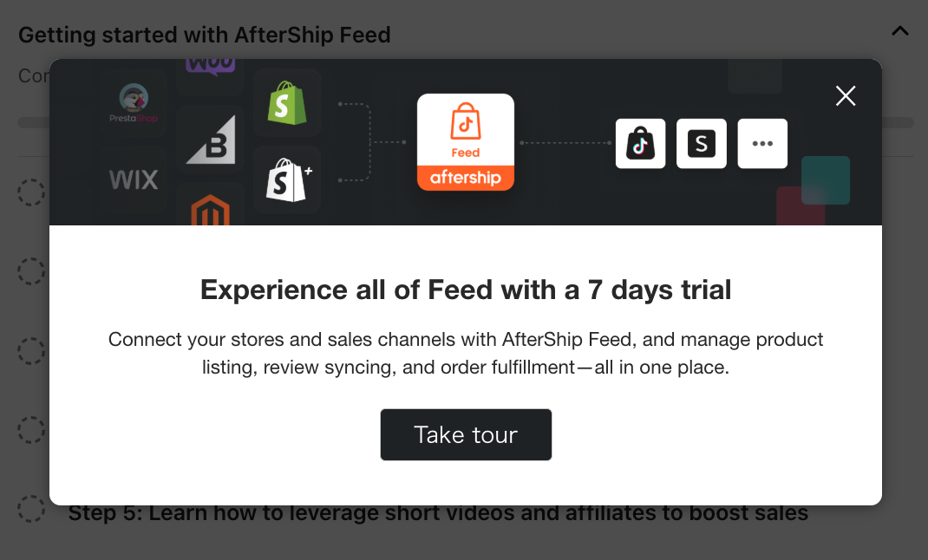Screen dimensions: 928x560
Task: Open Step 5 short videos and affiliates
Action: [438, 512]
